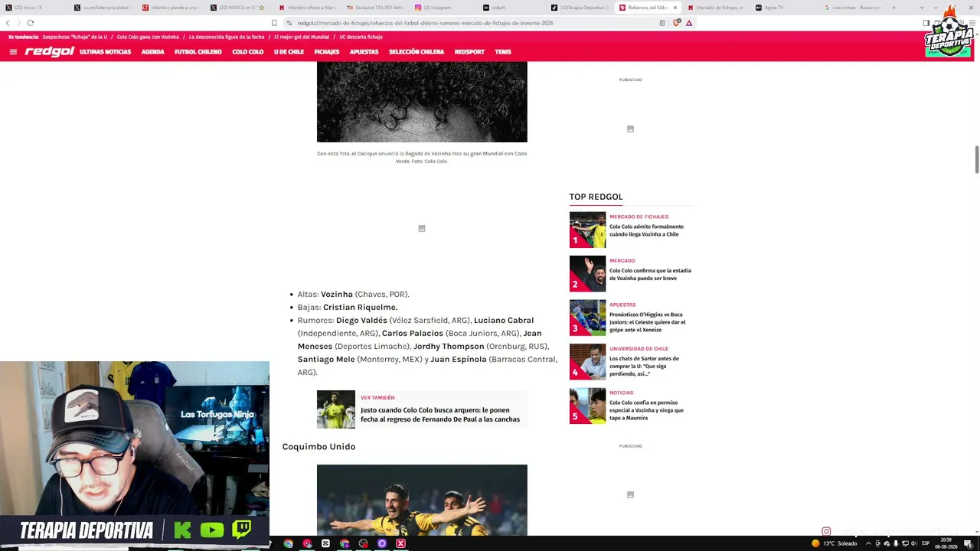Click the Fernando De Paul related article thumbnail
Image resolution: width=980 pixels, height=551 pixels.
(336, 409)
